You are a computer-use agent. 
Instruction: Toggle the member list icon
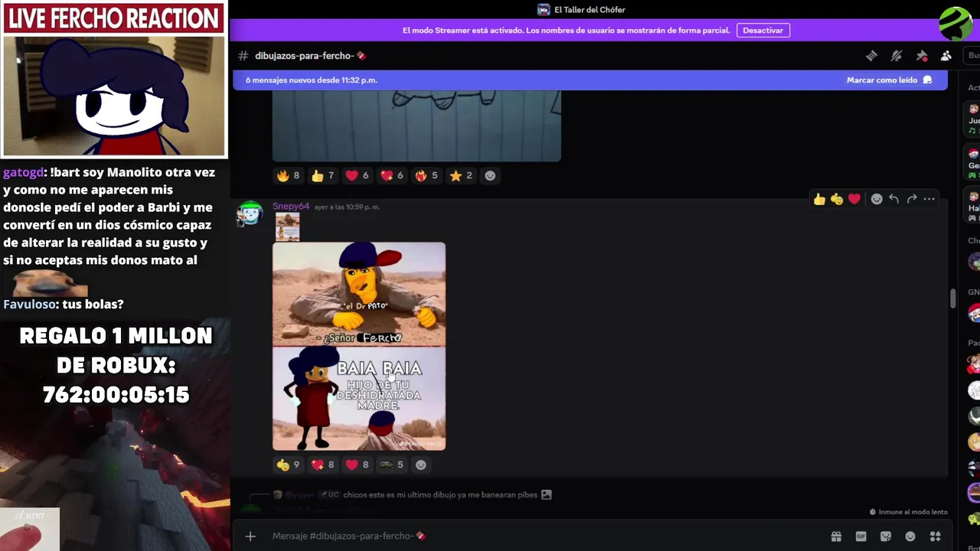946,55
